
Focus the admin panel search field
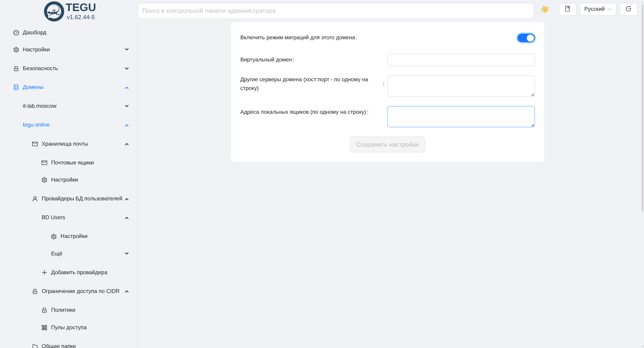(x=335, y=11)
